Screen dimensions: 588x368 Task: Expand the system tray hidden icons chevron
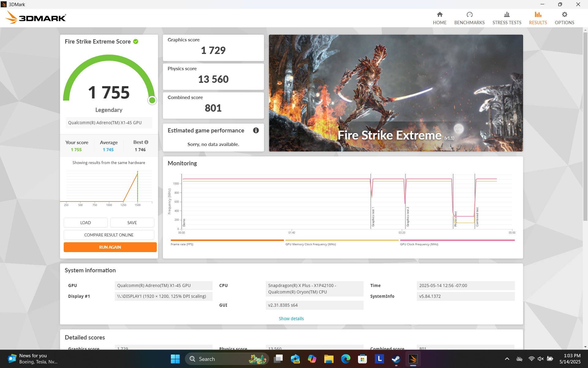click(x=507, y=359)
